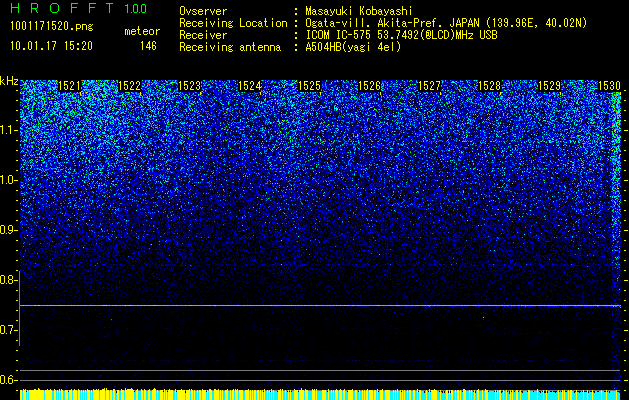Click the 1525 time marker
629x400 pixels.
[310, 86]
